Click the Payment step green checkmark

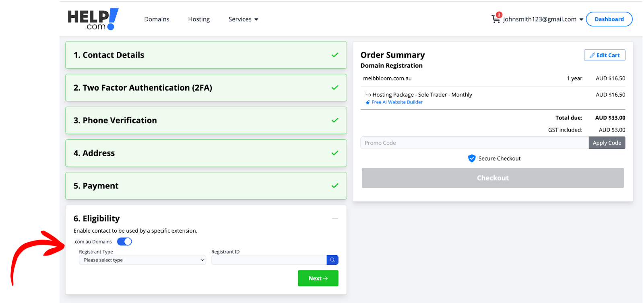[334, 186]
